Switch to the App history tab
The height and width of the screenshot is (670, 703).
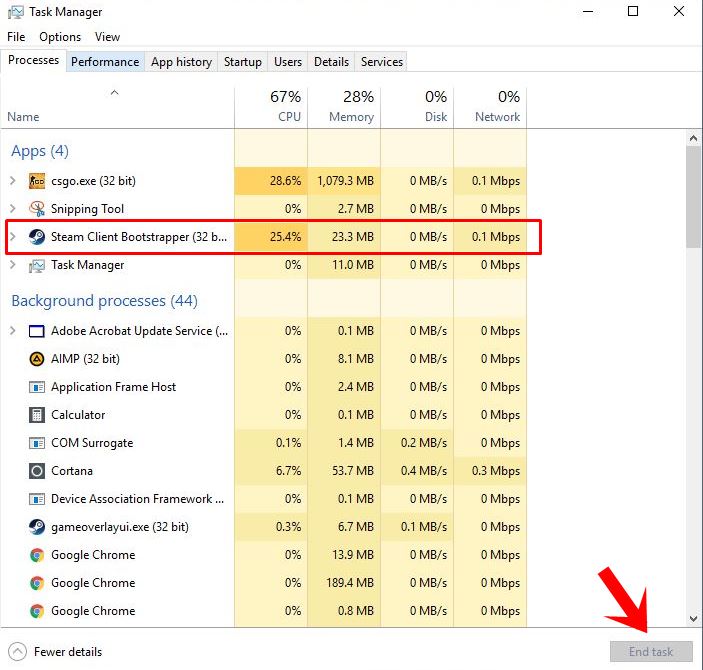click(x=181, y=62)
